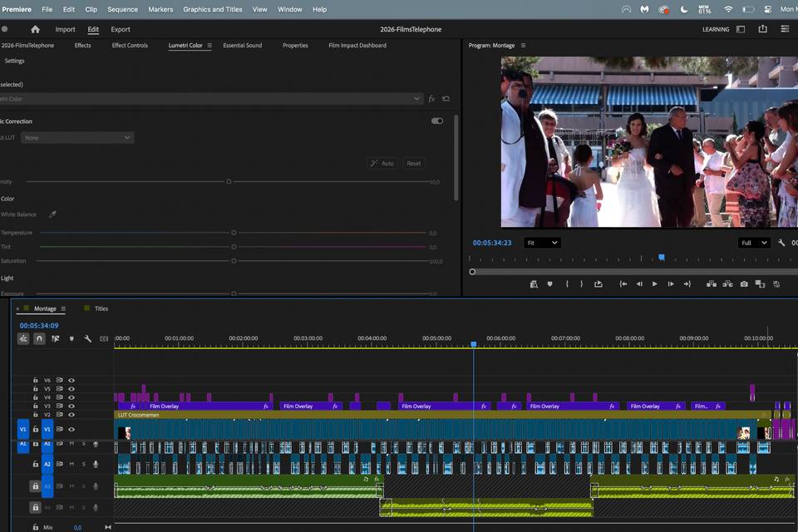Screen dimensions: 798x532
Task: Click the Go to In point button
Action: (623, 284)
